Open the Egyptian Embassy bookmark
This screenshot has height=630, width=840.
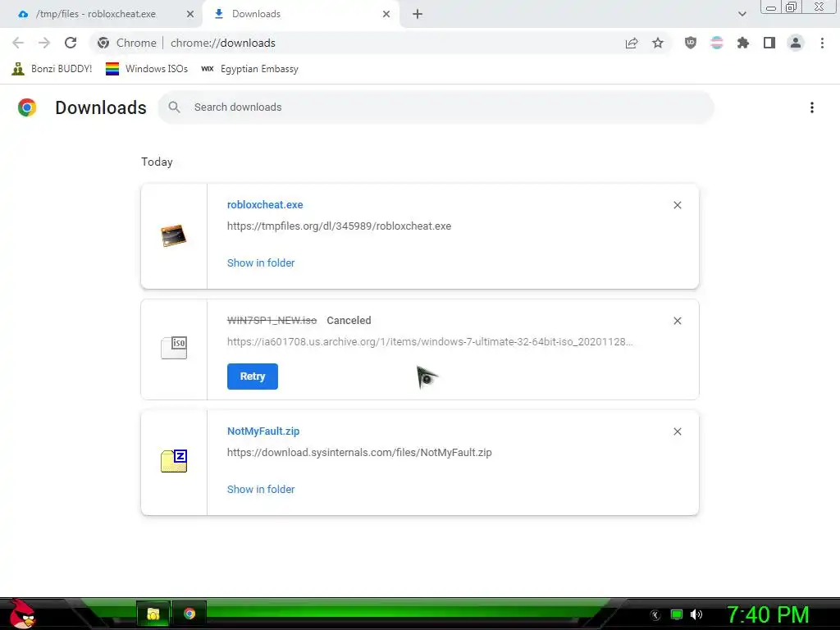(249, 69)
